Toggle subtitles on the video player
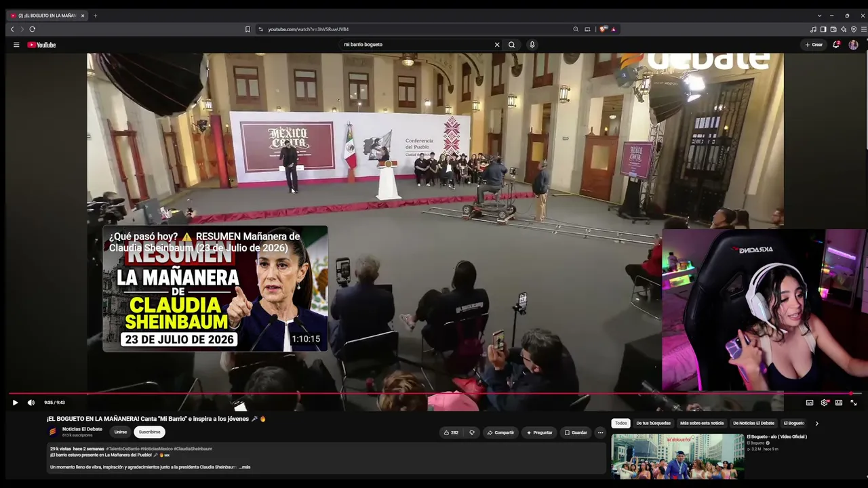The height and width of the screenshot is (488, 868). tap(810, 403)
